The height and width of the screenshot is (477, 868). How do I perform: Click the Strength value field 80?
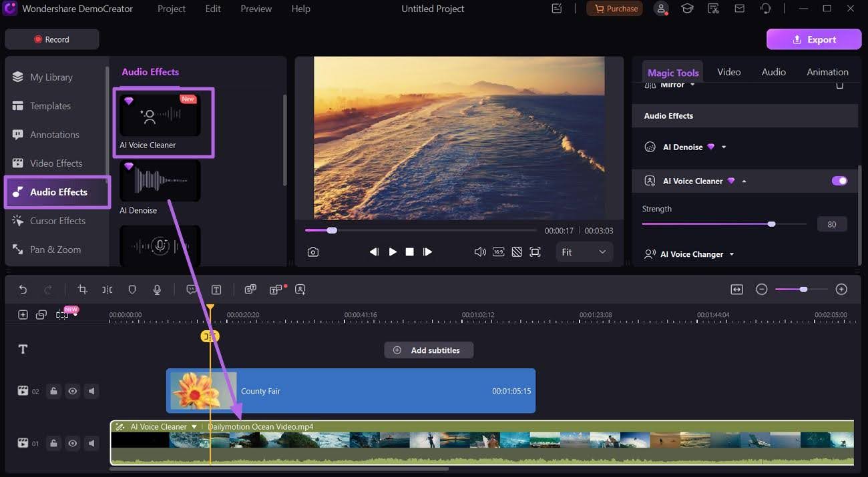pos(832,224)
